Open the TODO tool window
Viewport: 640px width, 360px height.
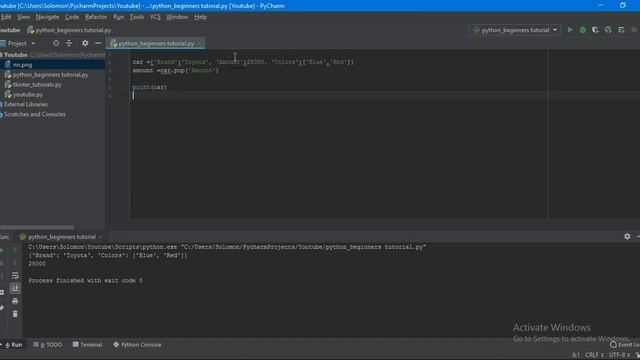pyautogui.click(x=48, y=345)
